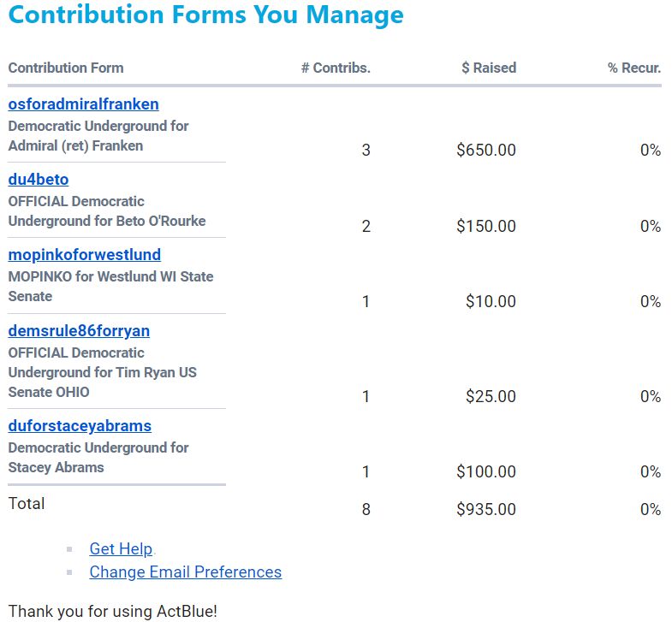Click the Contribution Form column header
The width and height of the screenshot is (672, 622).
66,68
